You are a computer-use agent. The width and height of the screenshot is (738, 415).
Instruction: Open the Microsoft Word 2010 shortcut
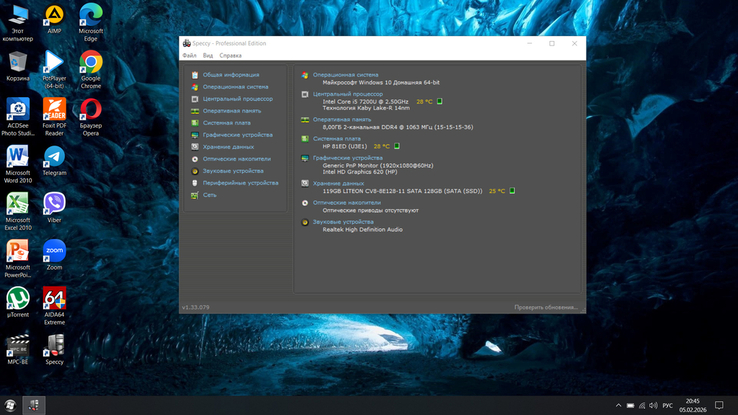click(x=18, y=164)
